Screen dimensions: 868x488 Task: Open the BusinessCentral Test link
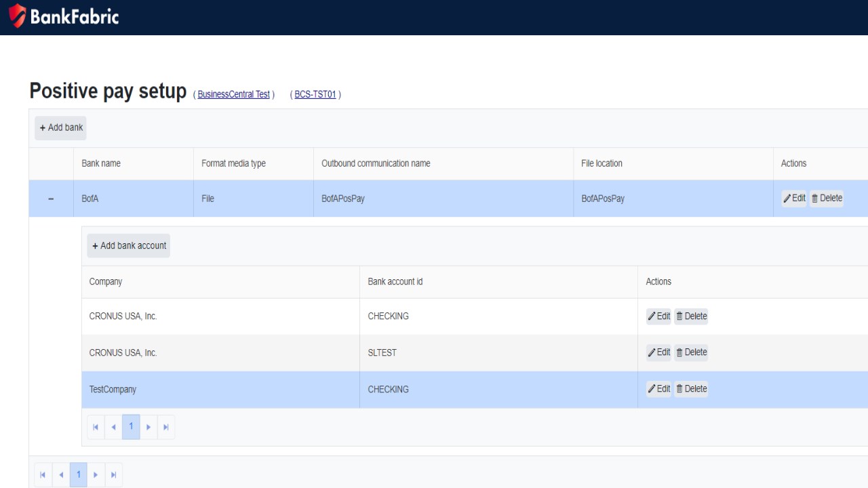coord(234,95)
